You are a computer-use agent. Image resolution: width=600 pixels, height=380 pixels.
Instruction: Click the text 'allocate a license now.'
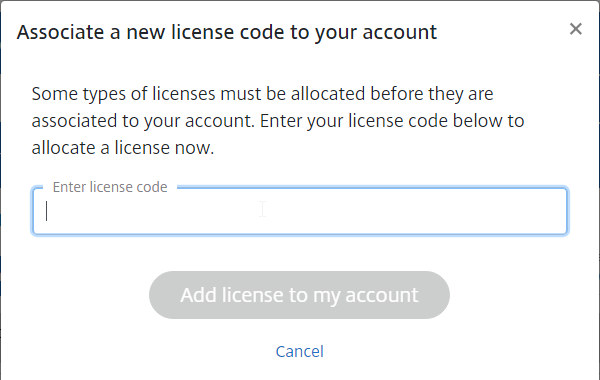(123, 148)
